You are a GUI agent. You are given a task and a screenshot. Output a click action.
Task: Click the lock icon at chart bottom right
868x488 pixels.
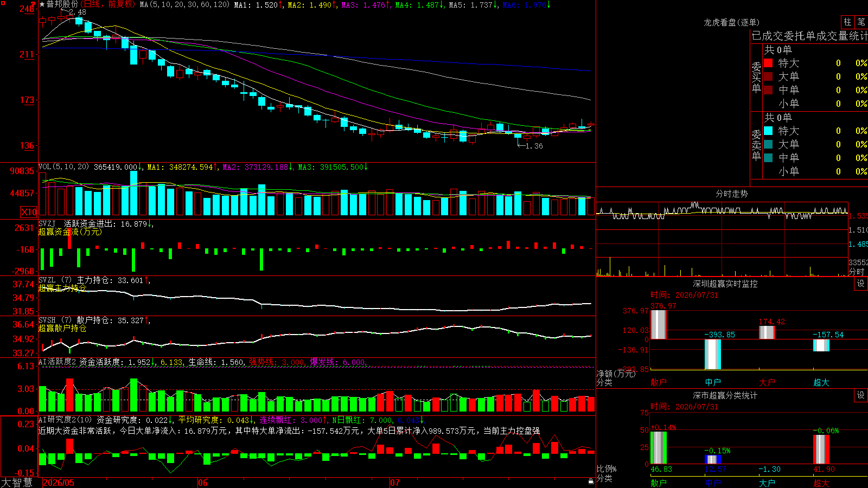tap(591, 481)
